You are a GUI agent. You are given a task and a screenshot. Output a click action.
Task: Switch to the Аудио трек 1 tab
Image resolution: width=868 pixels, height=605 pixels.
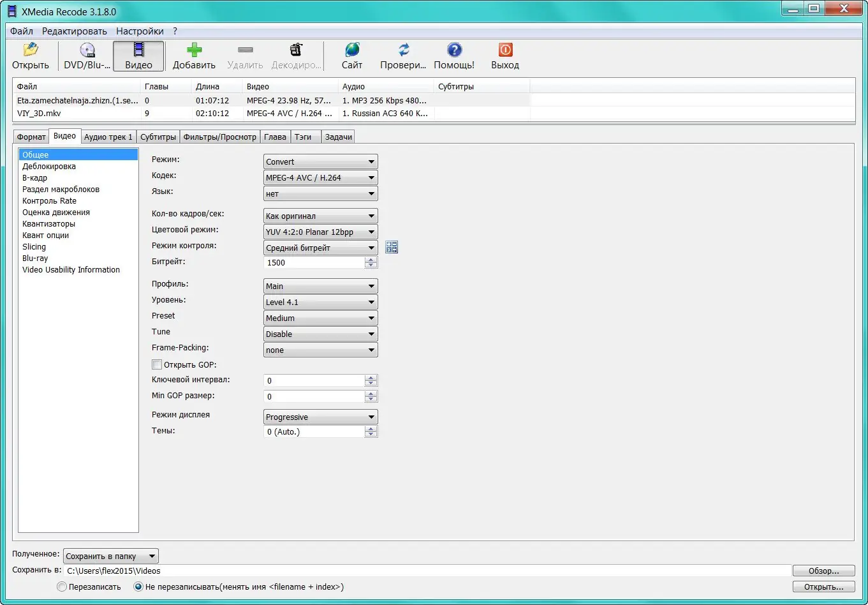click(108, 137)
